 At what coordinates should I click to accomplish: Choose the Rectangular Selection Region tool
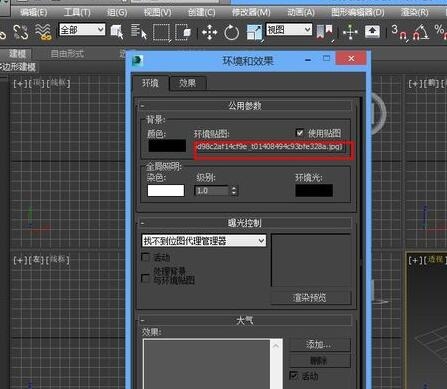click(x=162, y=32)
